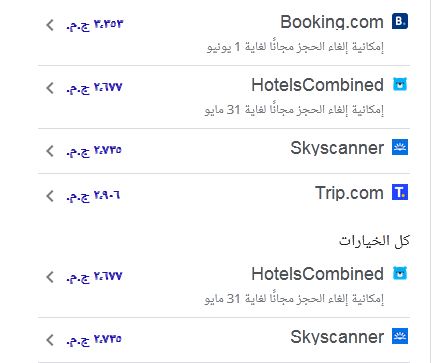Click free cancellation note until 1 يونيو
Viewport: 432px width, 363px height.
(295, 47)
